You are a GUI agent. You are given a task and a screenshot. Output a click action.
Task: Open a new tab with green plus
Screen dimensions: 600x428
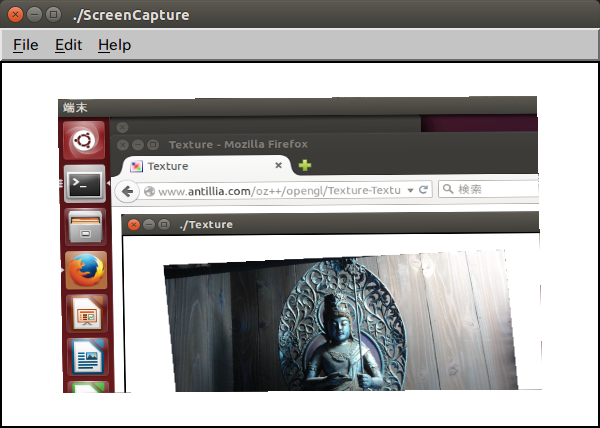[305, 165]
